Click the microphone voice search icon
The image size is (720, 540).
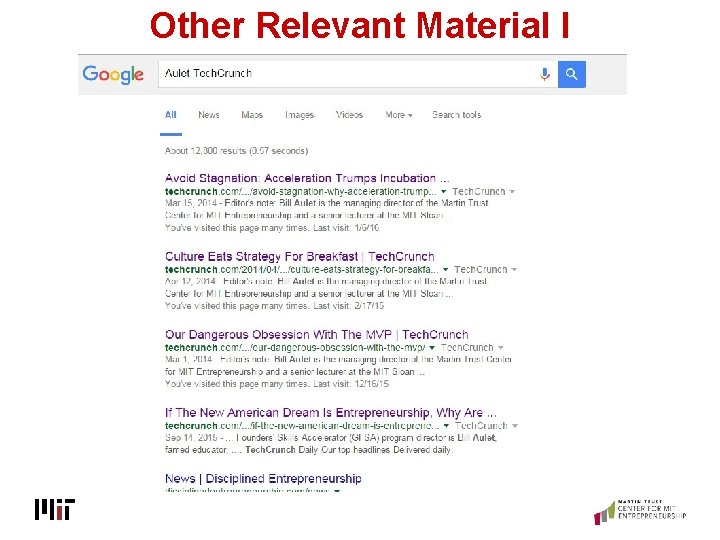(x=545, y=74)
